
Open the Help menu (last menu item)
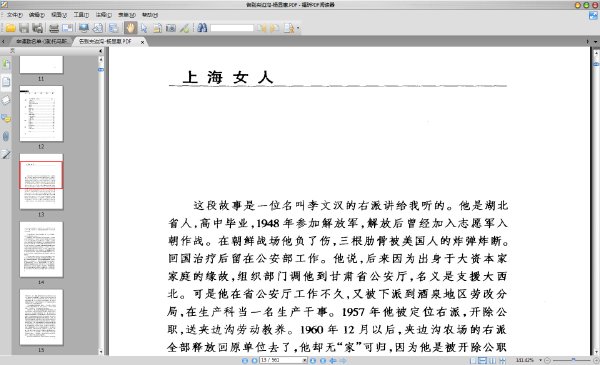(150, 15)
